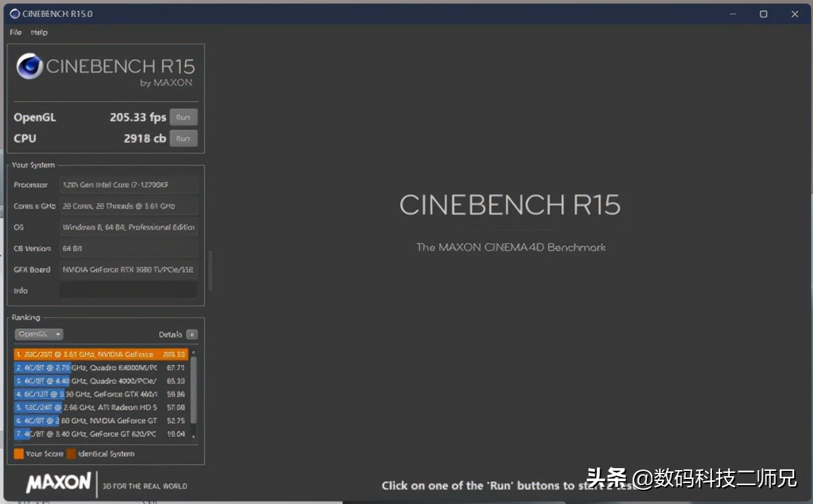Open the Help menu

(x=39, y=33)
